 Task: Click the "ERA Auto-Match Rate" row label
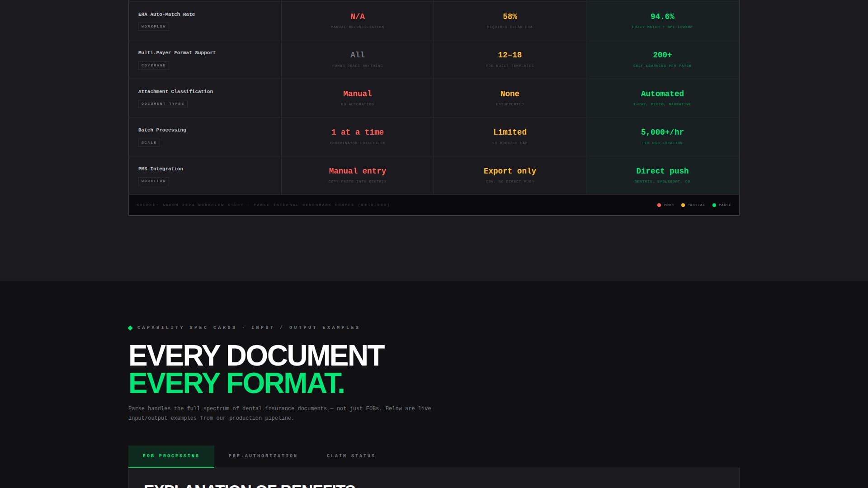point(167,14)
